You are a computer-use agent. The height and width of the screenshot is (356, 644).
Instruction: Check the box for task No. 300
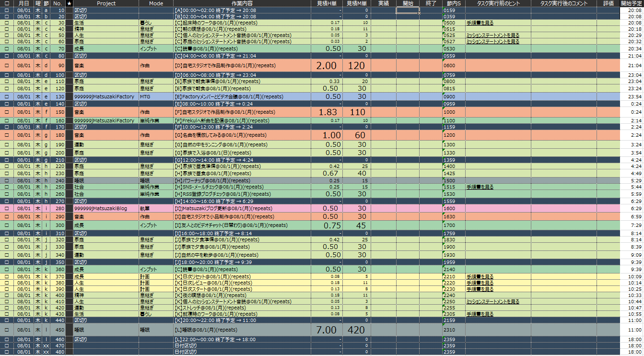coord(7,225)
